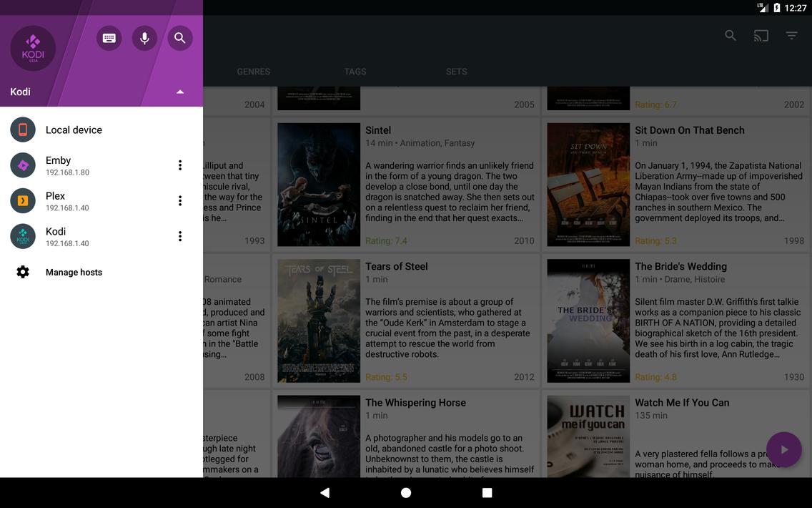Open overflow menu for Kodi host

(179, 236)
